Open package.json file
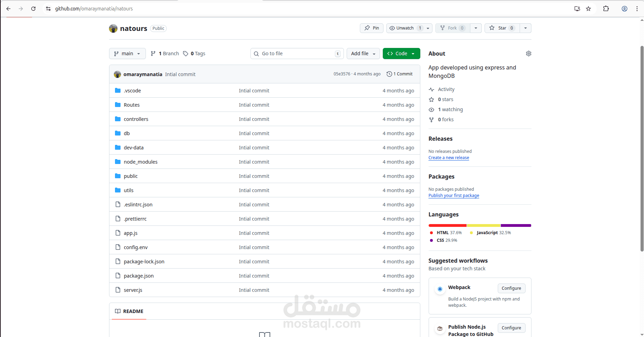This screenshot has height=337, width=644. point(139,276)
